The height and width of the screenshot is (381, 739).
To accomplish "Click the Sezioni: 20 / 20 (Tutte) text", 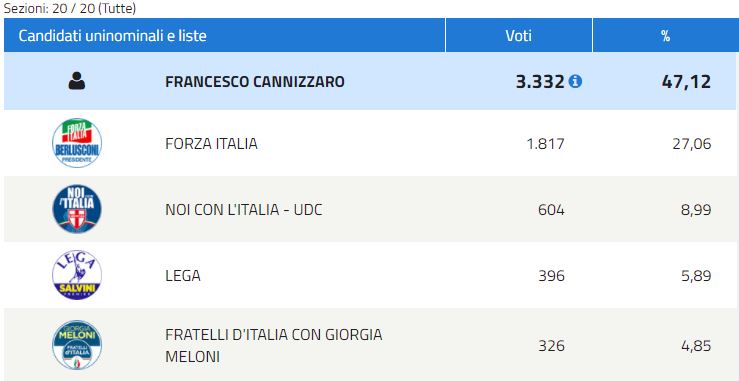I will 70,8.
